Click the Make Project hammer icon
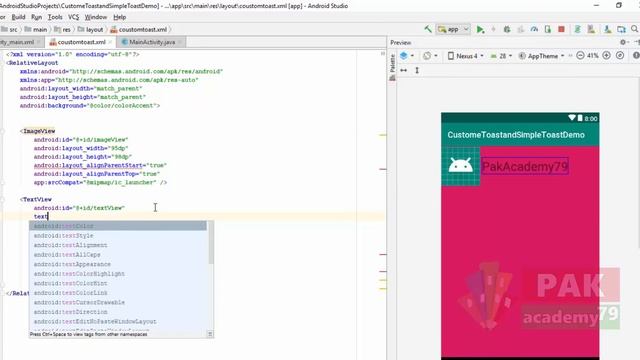Viewport: 640px width, 360px height. pyautogui.click(x=428, y=29)
